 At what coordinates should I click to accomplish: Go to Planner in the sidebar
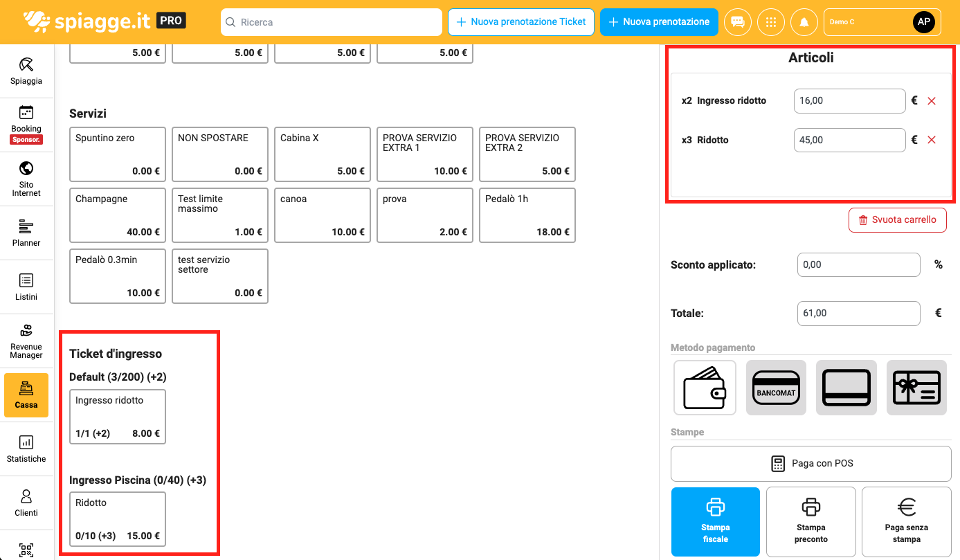click(x=26, y=233)
